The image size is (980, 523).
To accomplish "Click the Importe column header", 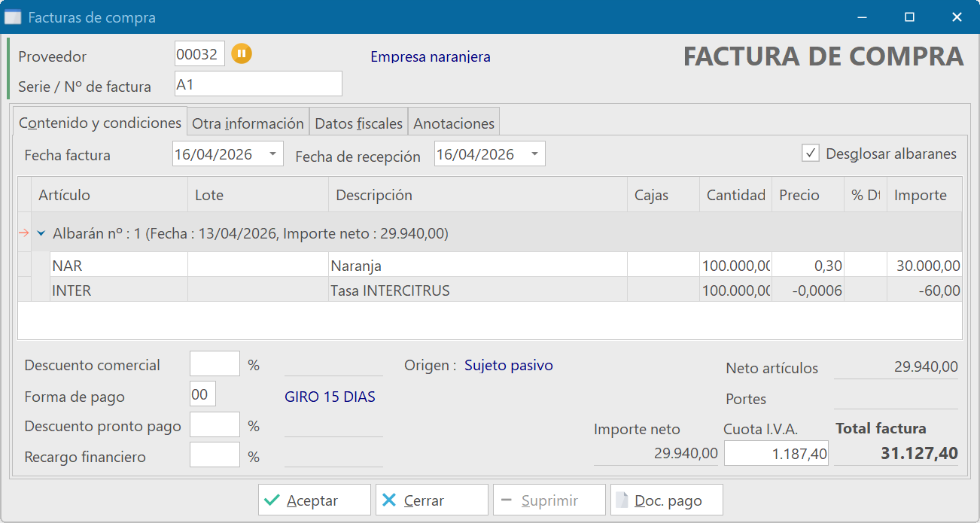I will 920,196.
